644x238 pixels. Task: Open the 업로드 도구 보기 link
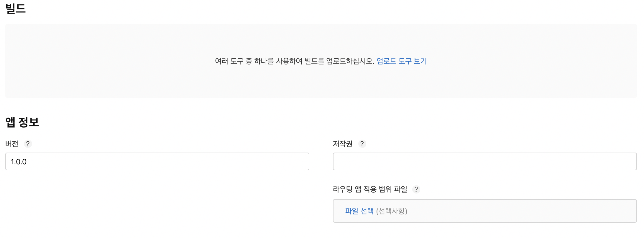point(402,61)
